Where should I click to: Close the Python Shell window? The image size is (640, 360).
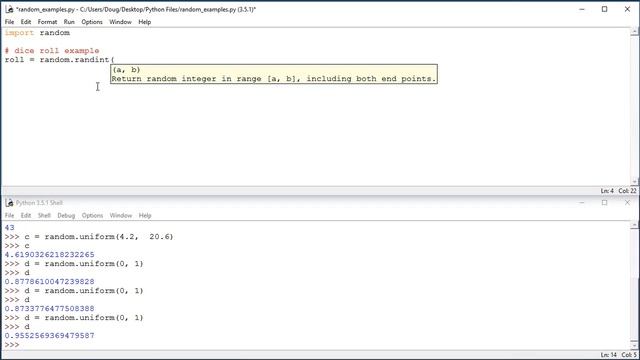point(627,202)
